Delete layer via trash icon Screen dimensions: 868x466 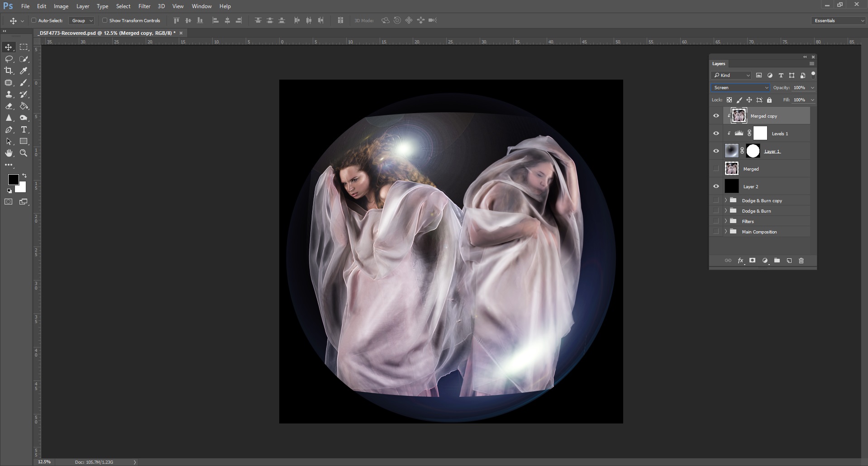click(x=801, y=261)
